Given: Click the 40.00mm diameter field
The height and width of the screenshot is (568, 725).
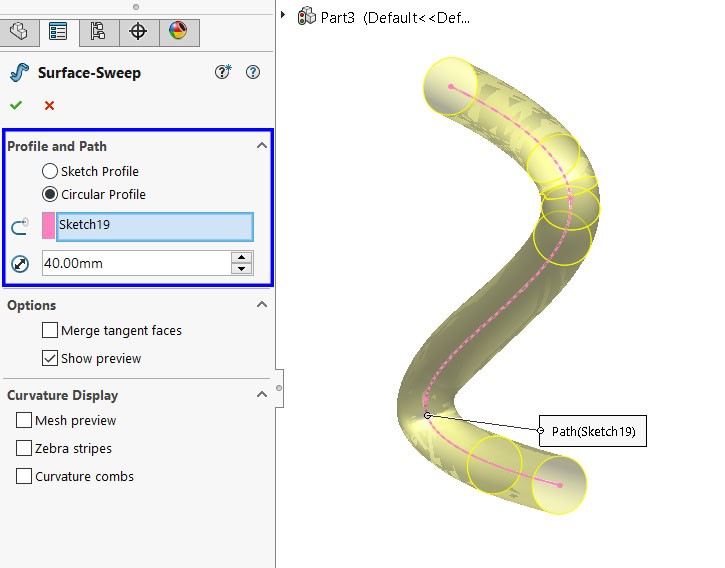Looking at the screenshot, I should (x=136, y=263).
